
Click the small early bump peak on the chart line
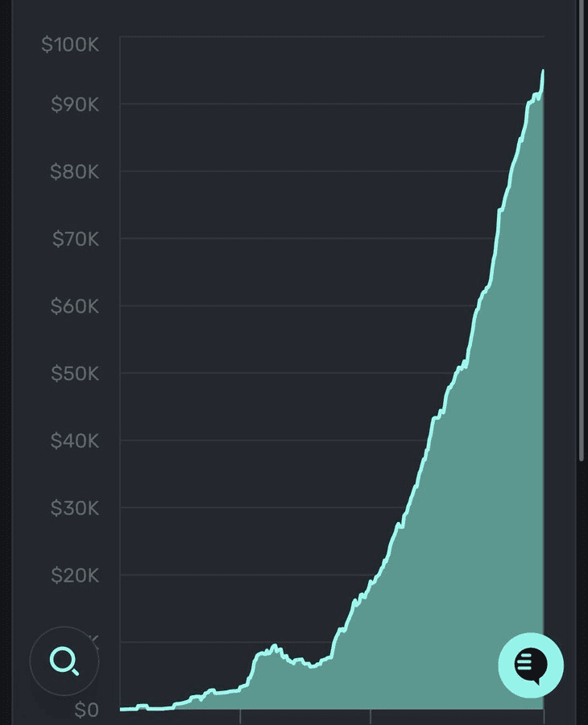click(x=274, y=646)
